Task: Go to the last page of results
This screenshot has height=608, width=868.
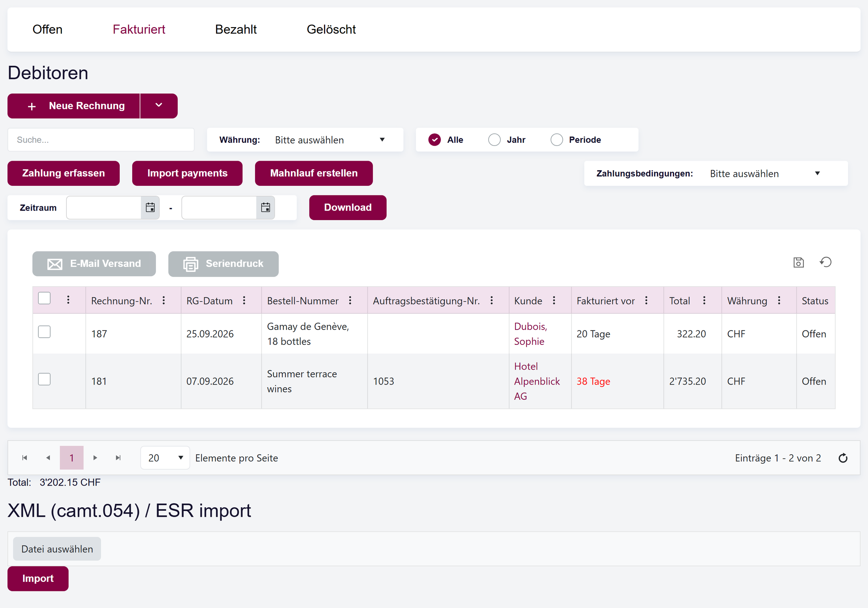Action: [118, 458]
